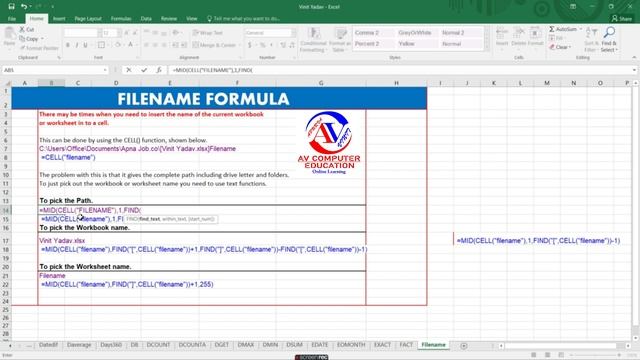Click the Fill Color bucket icon
This screenshot has width=640, height=360.
(118, 45)
